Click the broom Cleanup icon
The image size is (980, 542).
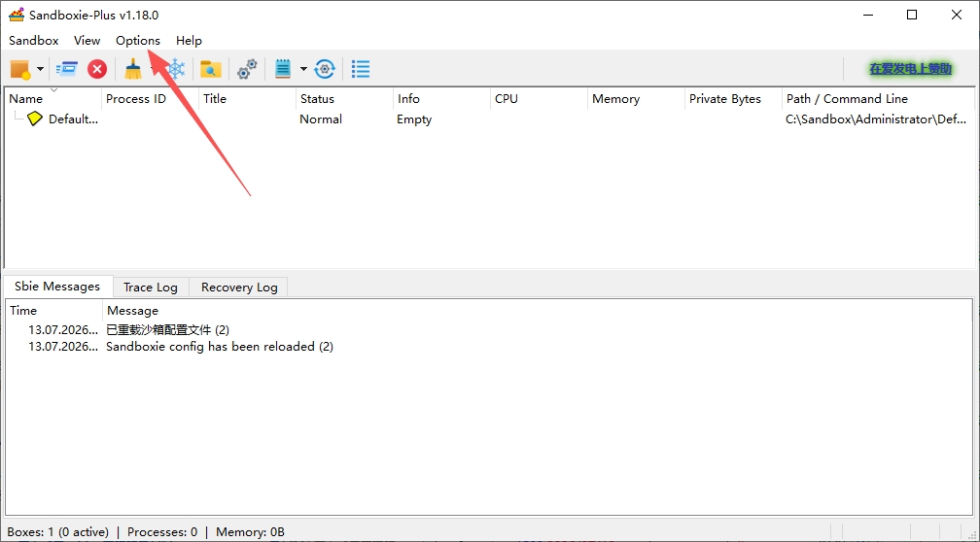(x=132, y=69)
